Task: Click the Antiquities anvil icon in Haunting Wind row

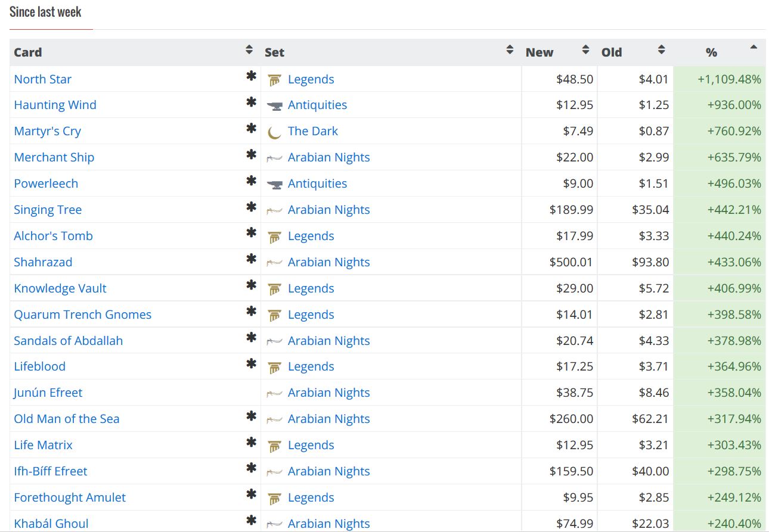Action: tap(274, 106)
